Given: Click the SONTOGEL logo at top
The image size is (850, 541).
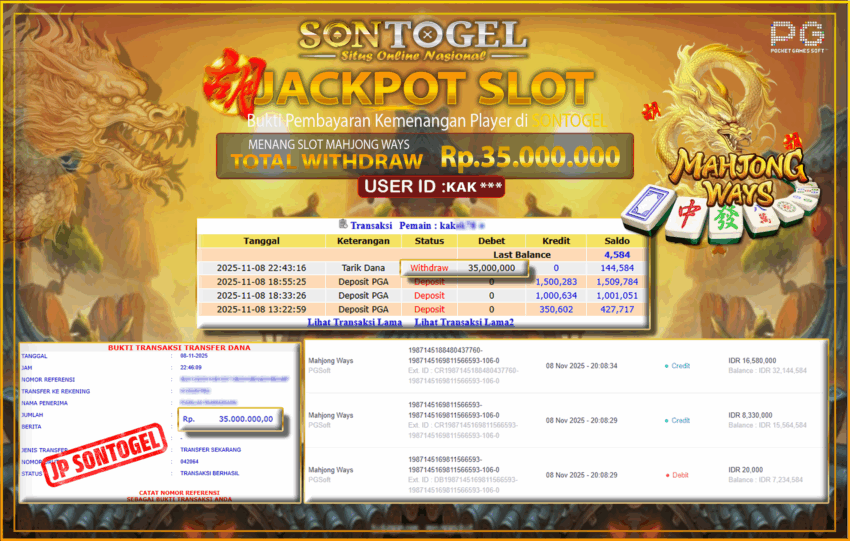Looking at the screenshot, I should click(413, 41).
